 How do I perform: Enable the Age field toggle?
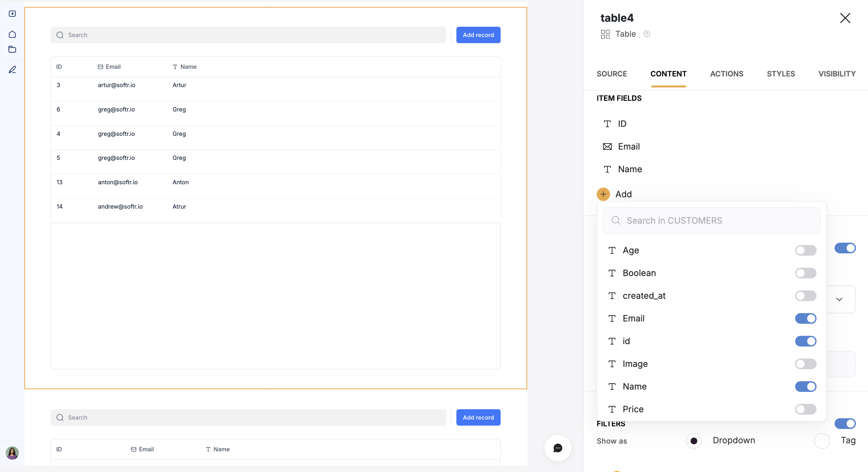click(805, 250)
